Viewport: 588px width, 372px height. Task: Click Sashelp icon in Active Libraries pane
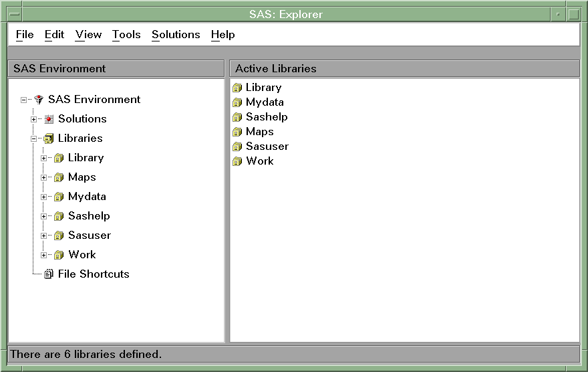pos(237,117)
